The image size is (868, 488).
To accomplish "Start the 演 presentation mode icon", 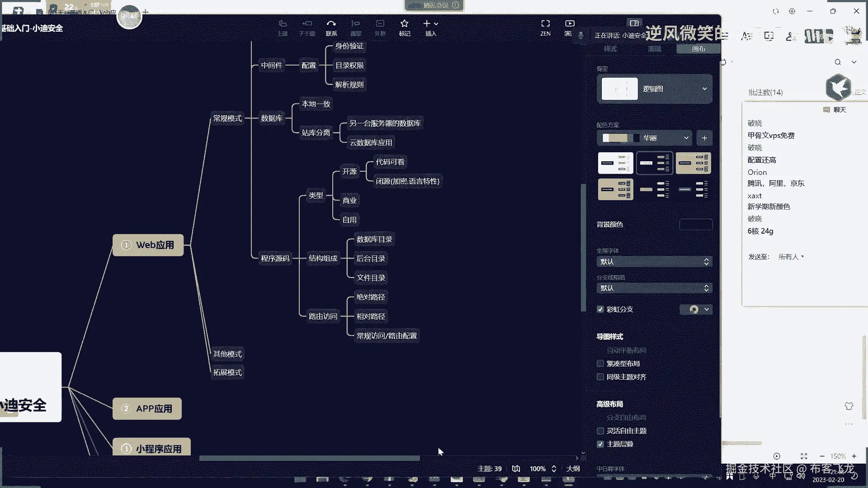I will click(570, 24).
